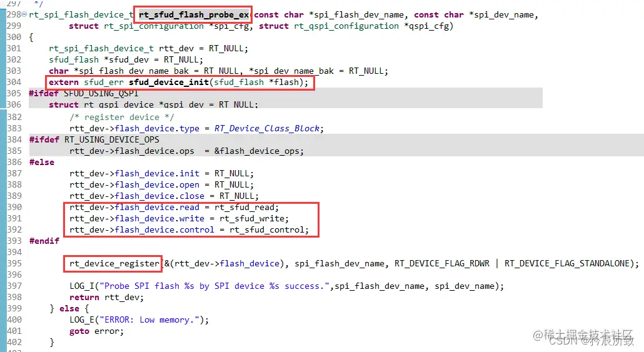Click the sfud_device_init function declaration
The image size is (644, 352).
click(x=169, y=82)
